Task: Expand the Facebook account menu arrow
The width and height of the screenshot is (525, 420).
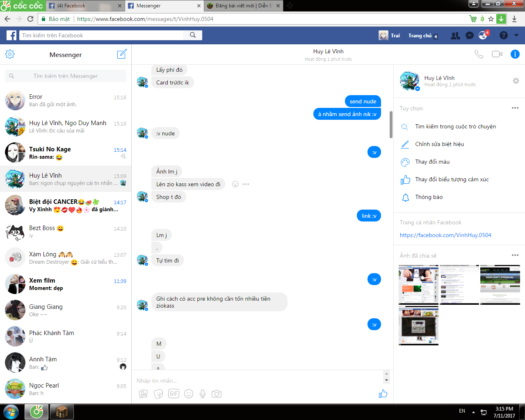Action: tap(516, 36)
